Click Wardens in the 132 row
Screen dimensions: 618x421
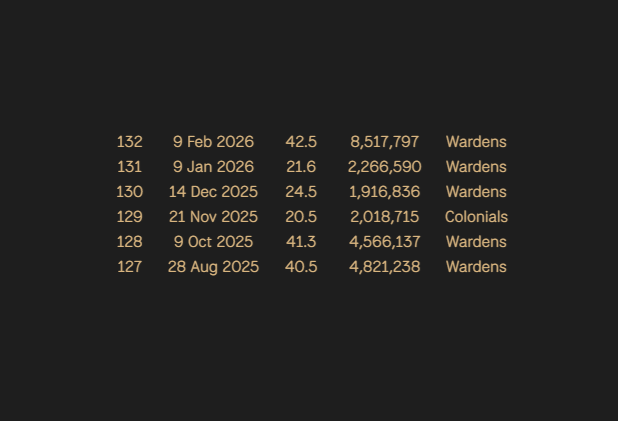tap(476, 142)
